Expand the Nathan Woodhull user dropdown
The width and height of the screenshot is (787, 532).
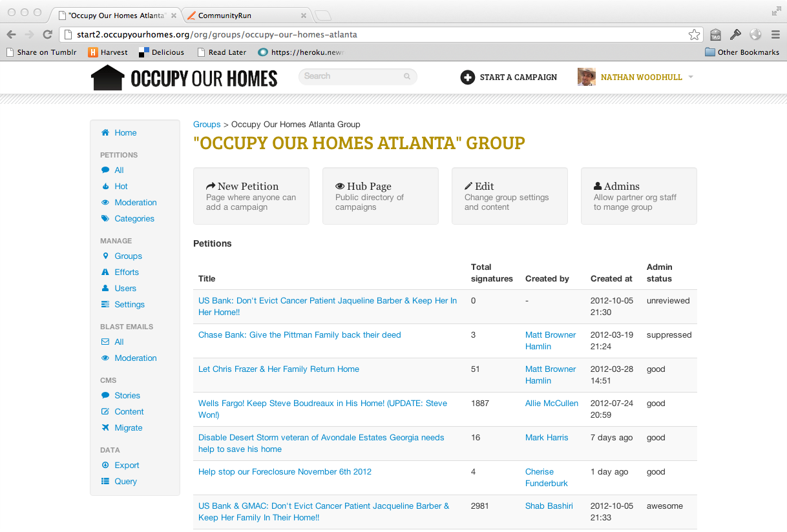click(x=691, y=77)
